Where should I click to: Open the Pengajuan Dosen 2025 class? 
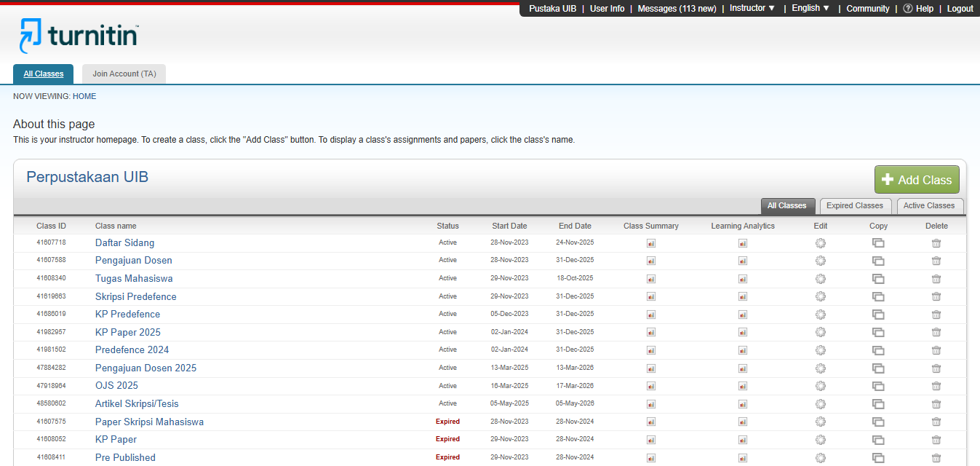pyautogui.click(x=146, y=368)
